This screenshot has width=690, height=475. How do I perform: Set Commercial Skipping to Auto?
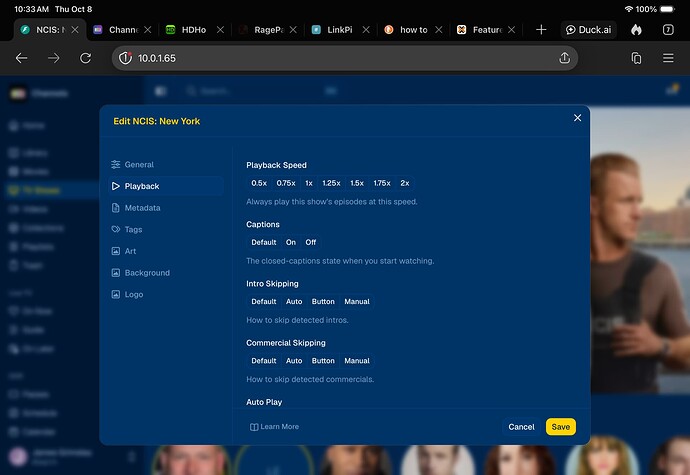pos(294,361)
